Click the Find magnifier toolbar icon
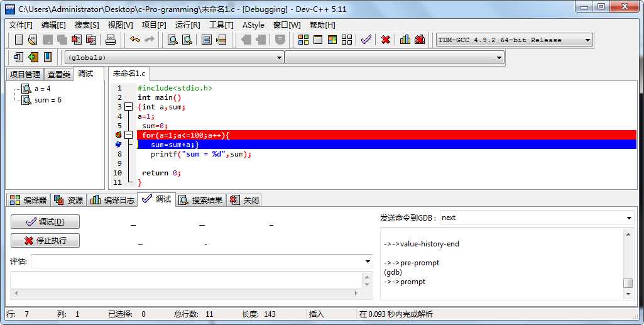This screenshot has width=644, height=325. [x=173, y=40]
